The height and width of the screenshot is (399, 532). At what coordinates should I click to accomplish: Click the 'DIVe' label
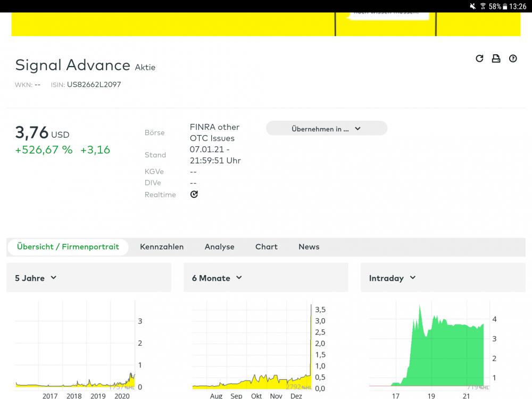click(153, 183)
